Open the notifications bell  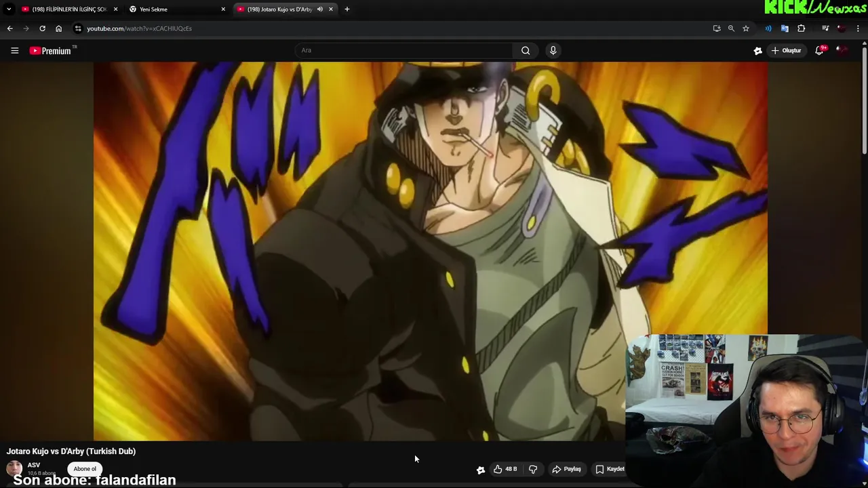(819, 50)
